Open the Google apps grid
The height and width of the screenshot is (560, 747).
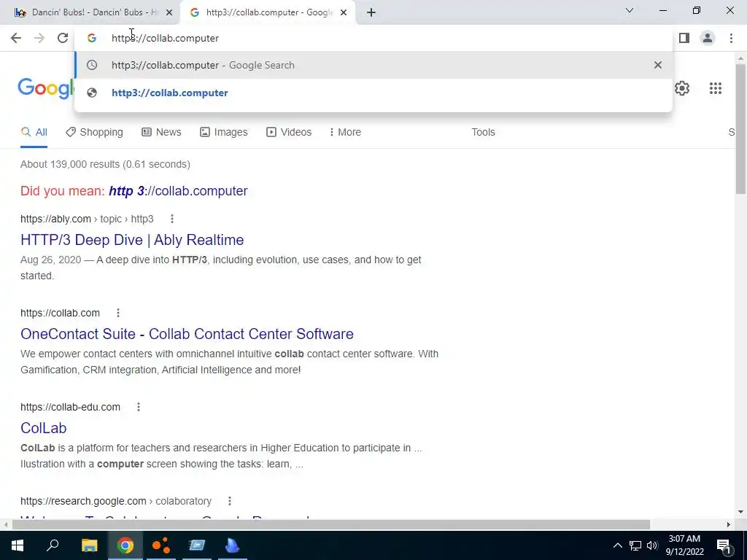[x=715, y=88]
